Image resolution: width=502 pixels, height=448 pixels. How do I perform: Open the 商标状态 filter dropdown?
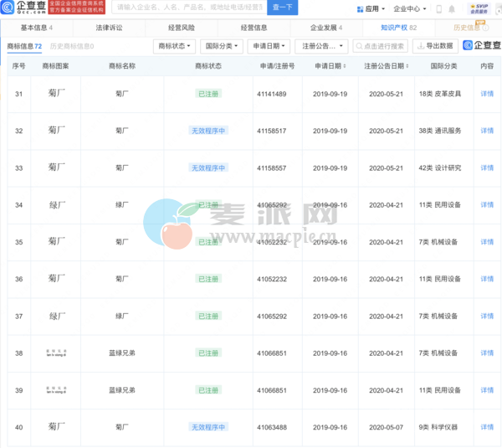175,46
